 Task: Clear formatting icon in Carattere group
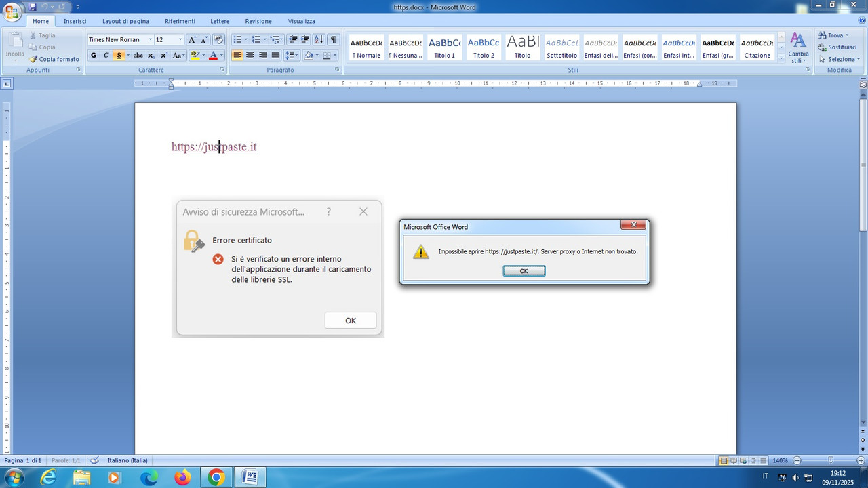[218, 40]
